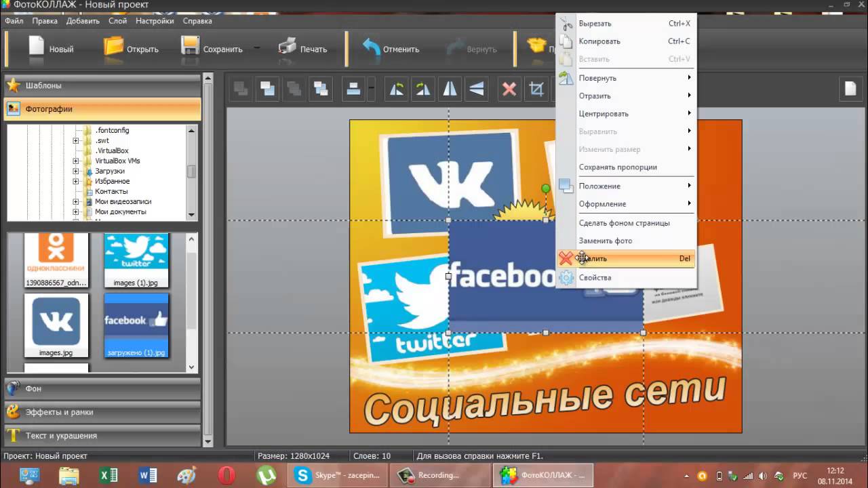This screenshot has width=868, height=488.
Task: Open the Центрировать submenu
Action: pyautogui.click(x=625, y=113)
